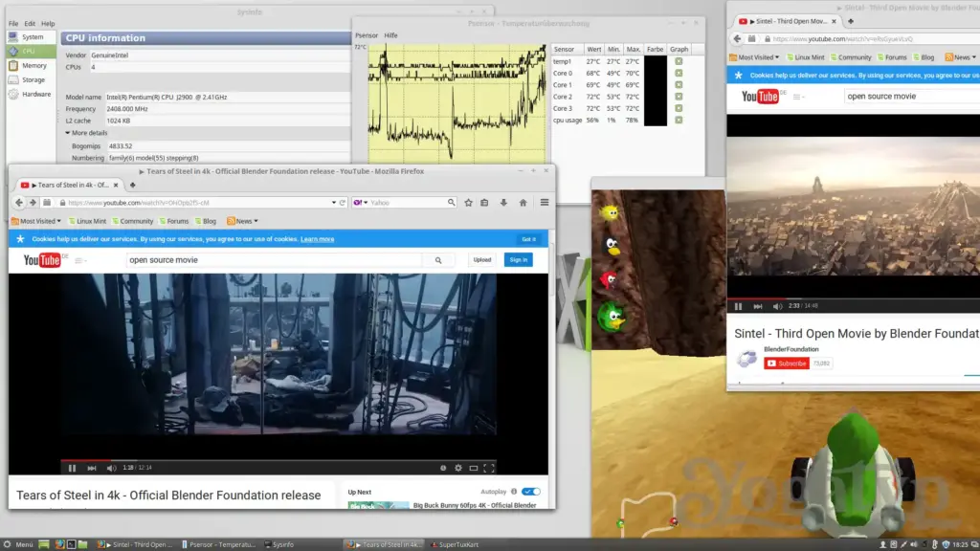
Task: Click the YouTube logo in Tears of Steel window
Action: (x=42, y=260)
